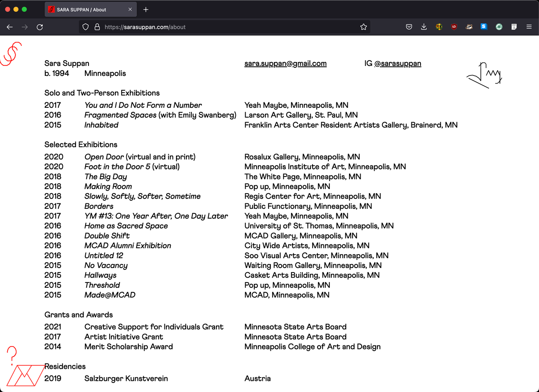Open the uBlock Origin extension
Image resolution: width=539 pixels, height=392 pixels.
454,27
